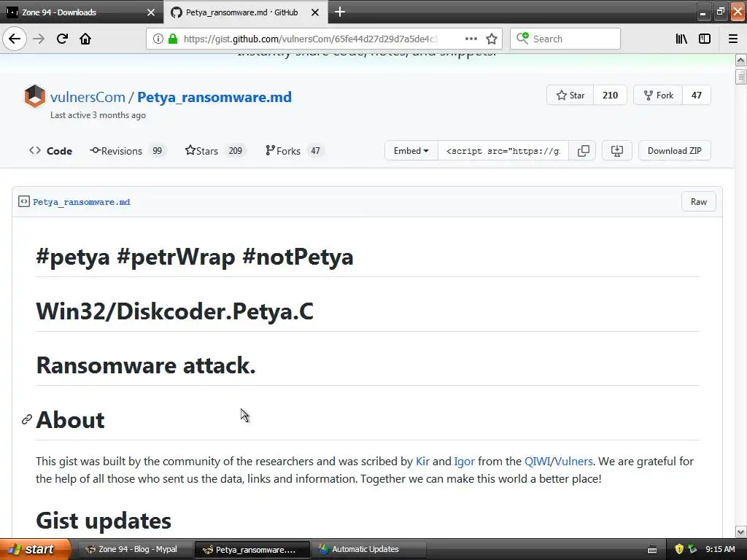Screen dimensions: 747x560
Task: Click the forward navigation arrow
Action: (39, 39)
